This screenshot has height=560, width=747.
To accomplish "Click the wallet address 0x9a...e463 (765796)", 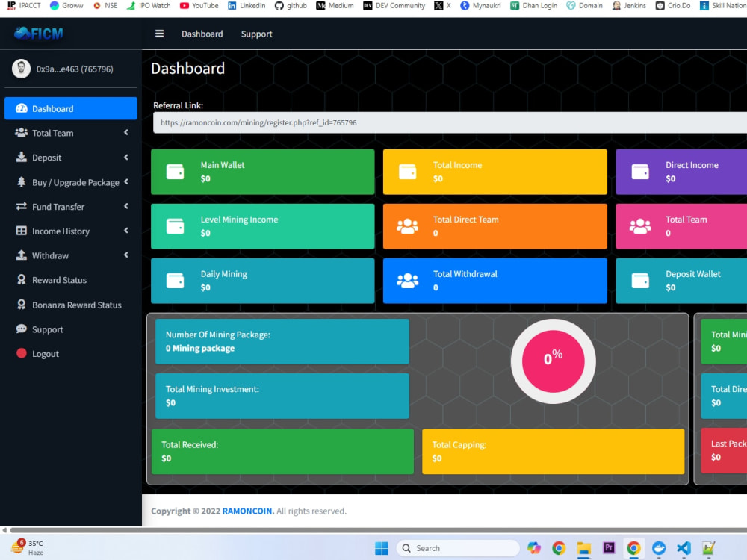I will (x=75, y=69).
